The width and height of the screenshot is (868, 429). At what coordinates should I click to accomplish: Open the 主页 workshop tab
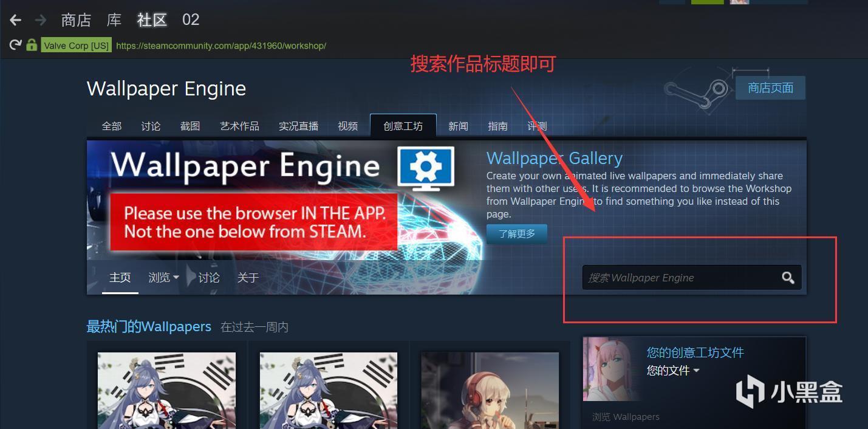tap(120, 278)
